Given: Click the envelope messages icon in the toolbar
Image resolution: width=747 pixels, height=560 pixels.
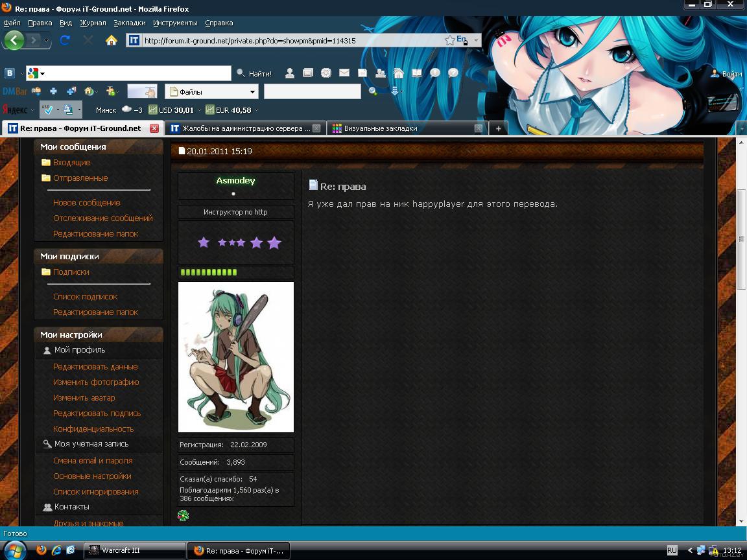Looking at the screenshot, I should (344, 73).
